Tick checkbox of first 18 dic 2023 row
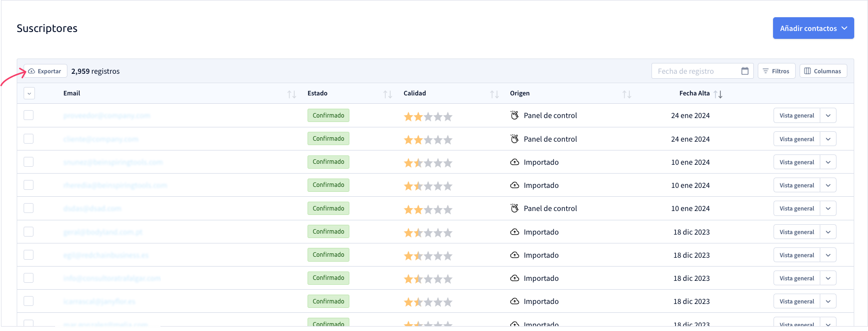Screen dimensions: 868x331 (x=29, y=232)
